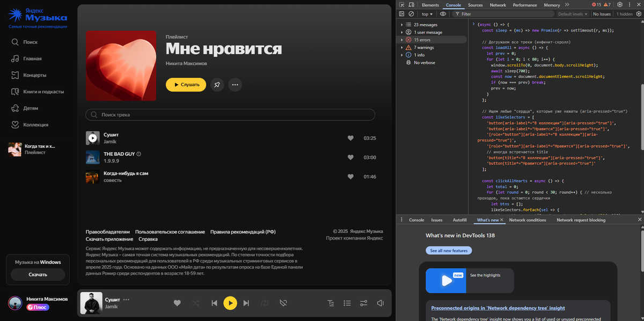Select the DevTools inspect element tool
Viewport: 644px width, 321px height.
pos(402,5)
